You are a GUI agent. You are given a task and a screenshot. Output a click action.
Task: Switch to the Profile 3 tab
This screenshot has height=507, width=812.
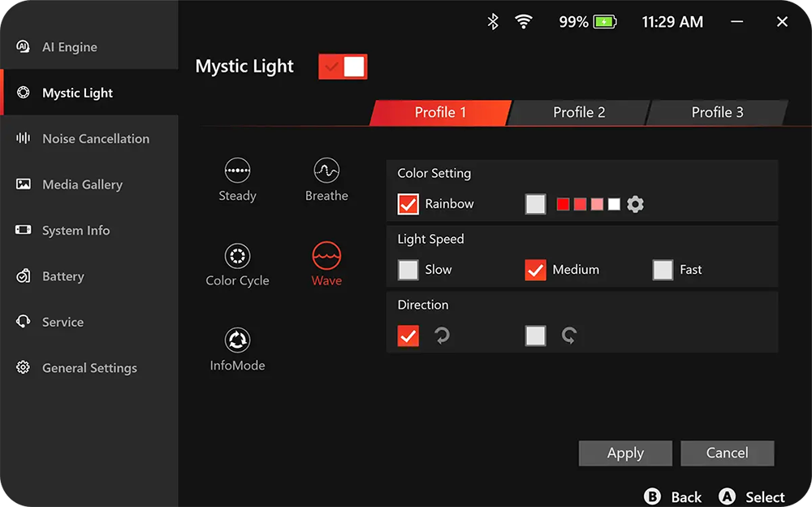(x=717, y=112)
